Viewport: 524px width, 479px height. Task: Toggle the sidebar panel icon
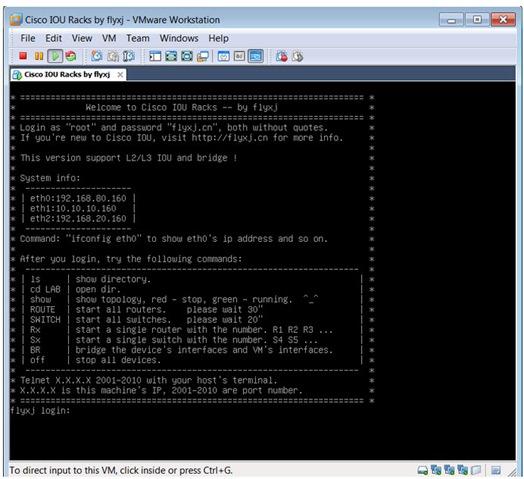click(x=155, y=56)
